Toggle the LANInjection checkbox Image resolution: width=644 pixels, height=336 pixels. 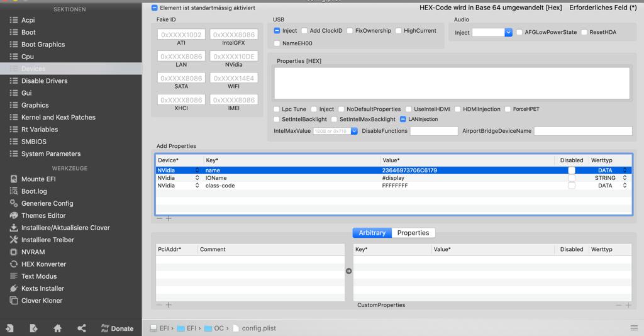(x=403, y=120)
